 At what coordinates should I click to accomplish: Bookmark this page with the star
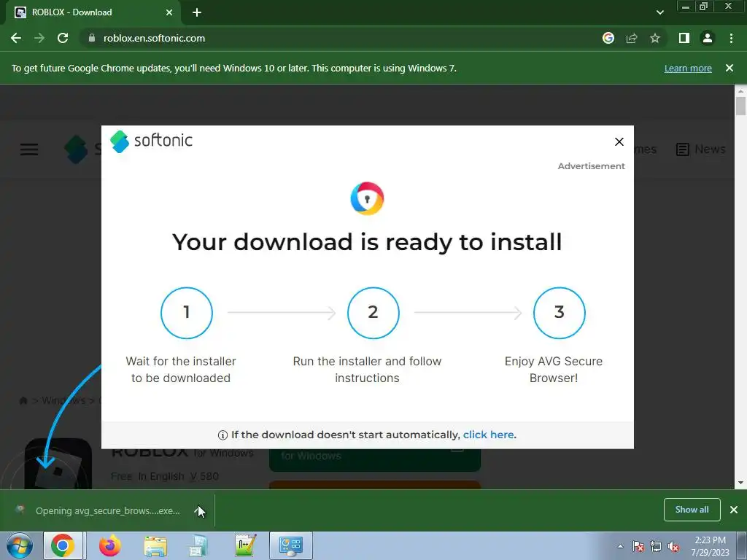(x=655, y=38)
